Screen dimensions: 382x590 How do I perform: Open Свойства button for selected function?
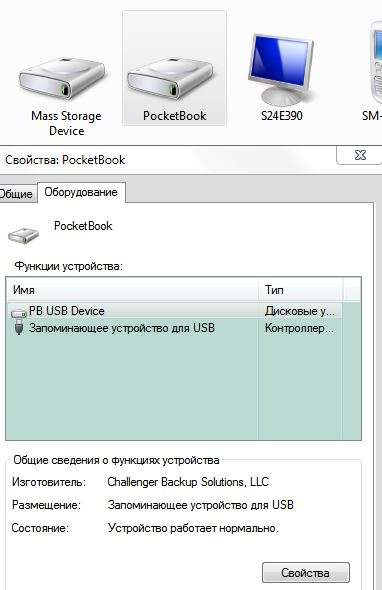[306, 573]
